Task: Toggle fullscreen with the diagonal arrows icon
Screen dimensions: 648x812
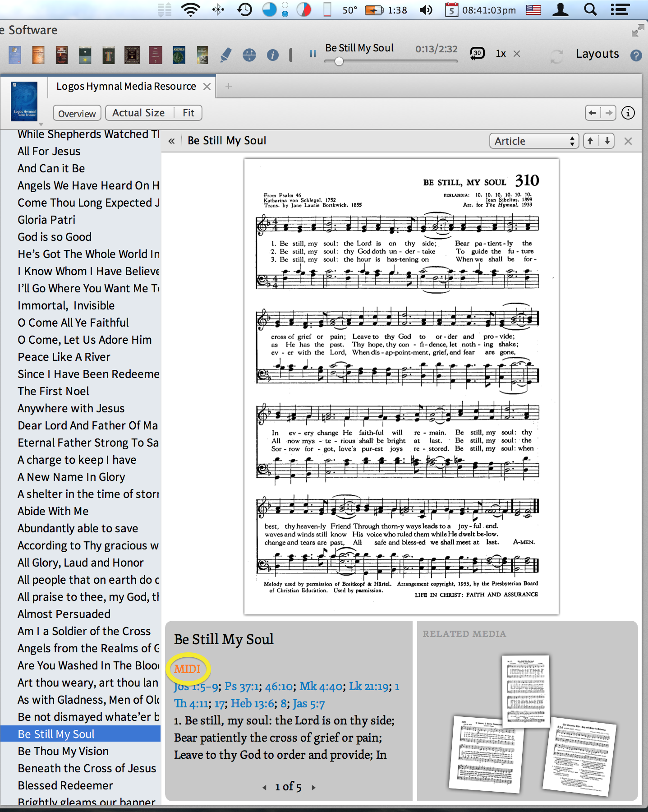Action: (638, 30)
